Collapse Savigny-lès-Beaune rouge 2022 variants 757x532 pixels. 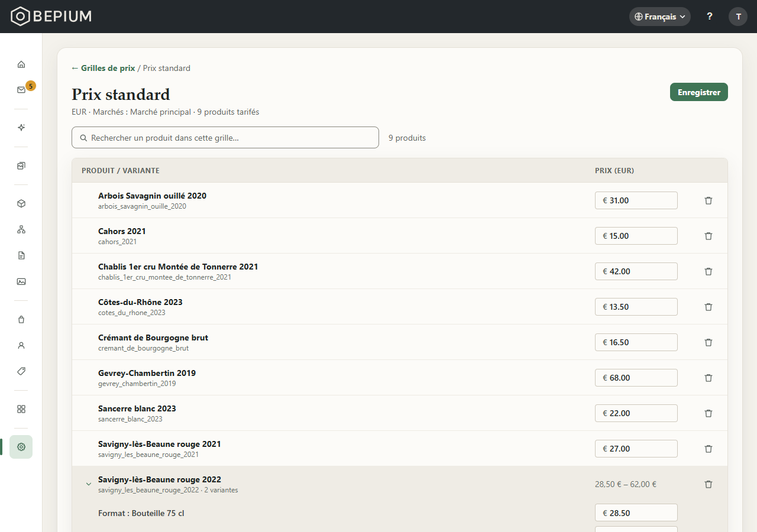point(89,484)
